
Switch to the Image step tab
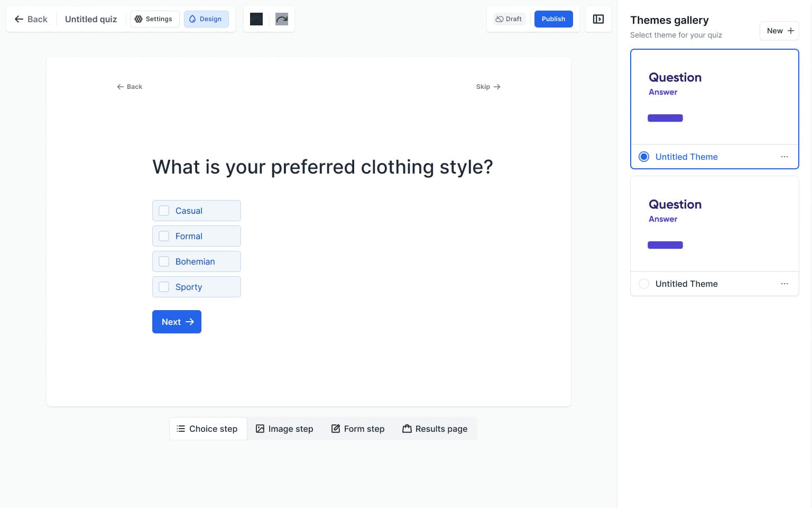point(284,429)
